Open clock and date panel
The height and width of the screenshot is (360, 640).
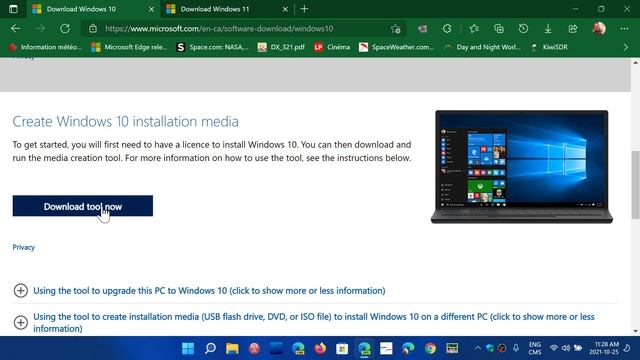pyautogui.click(x=604, y=348)
